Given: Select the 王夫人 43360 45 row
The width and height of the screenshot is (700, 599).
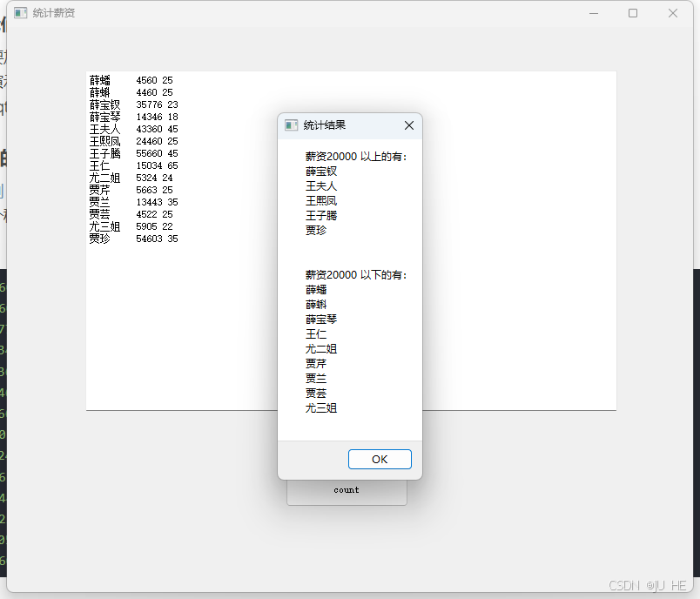Looking at the screenshot, I should point(133,129).
